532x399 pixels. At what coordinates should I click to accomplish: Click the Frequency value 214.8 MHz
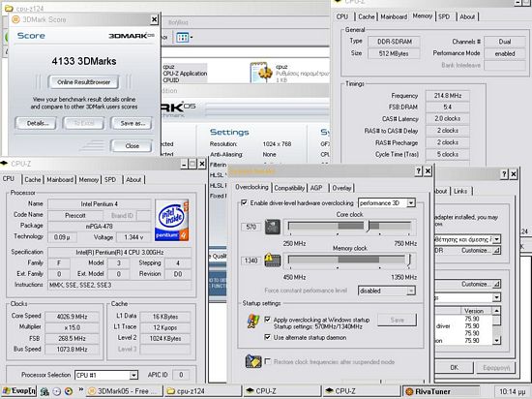[448, 96]
